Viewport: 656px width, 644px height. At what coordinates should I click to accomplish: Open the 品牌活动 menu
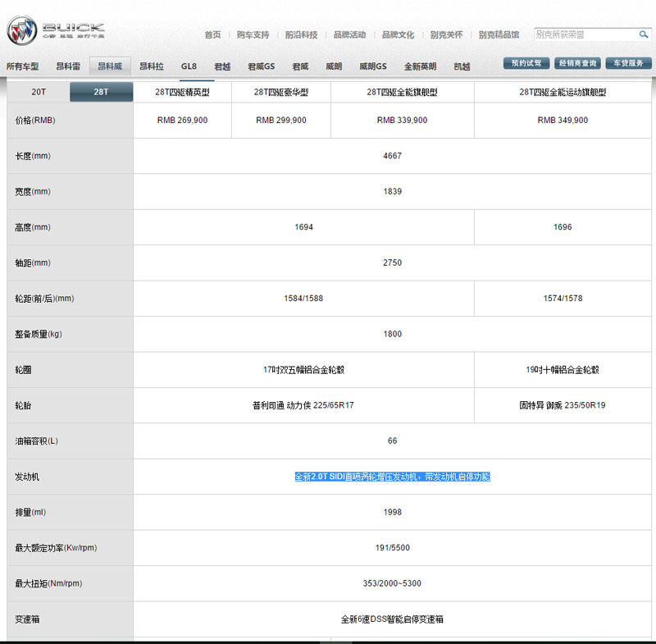click(x=350, y=34)
